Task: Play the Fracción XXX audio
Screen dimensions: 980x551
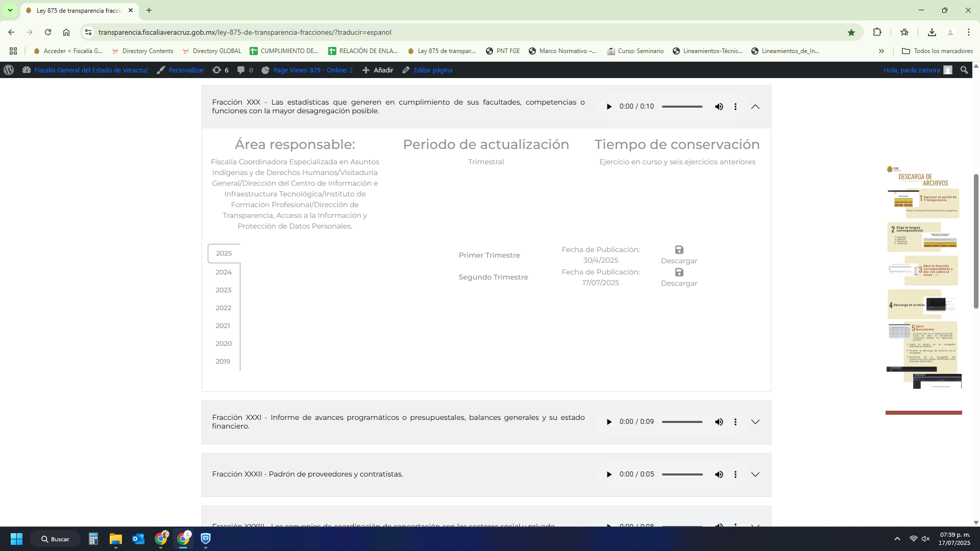Action: tap(609, 107)
